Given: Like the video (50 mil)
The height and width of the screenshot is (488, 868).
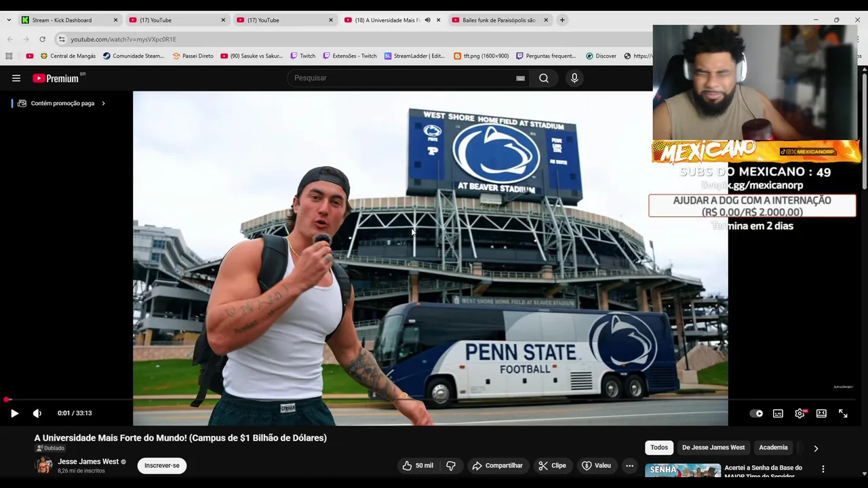Looking at the screenshot, I should coord(418,466).
